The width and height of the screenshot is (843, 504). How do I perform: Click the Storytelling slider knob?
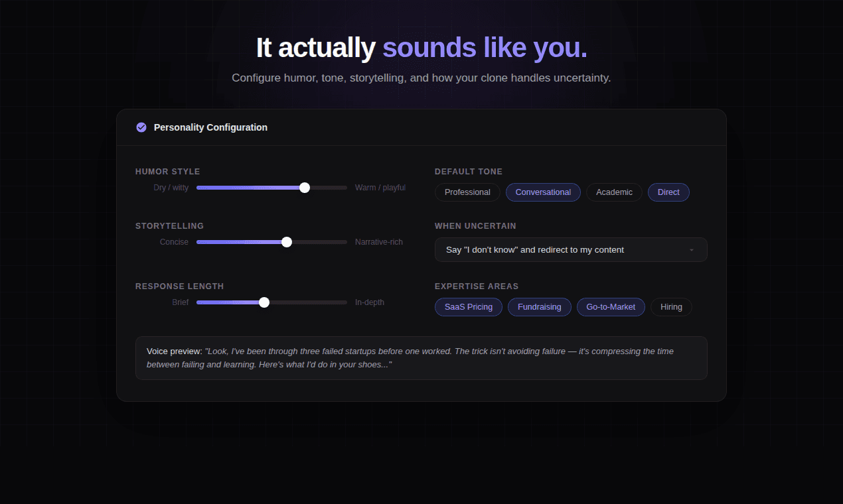tap(286, 241)
